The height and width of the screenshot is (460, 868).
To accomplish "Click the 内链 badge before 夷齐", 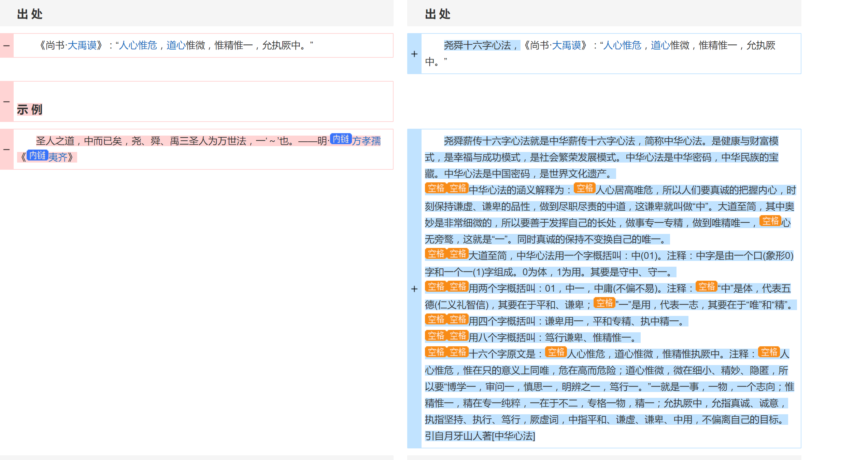I will pos(37,155).
